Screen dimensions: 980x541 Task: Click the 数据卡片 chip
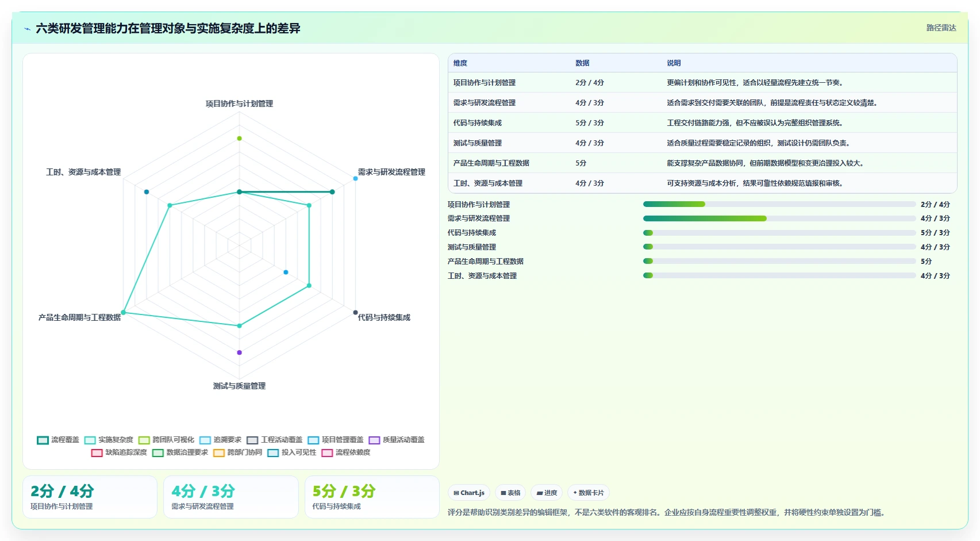click(589, 493)
